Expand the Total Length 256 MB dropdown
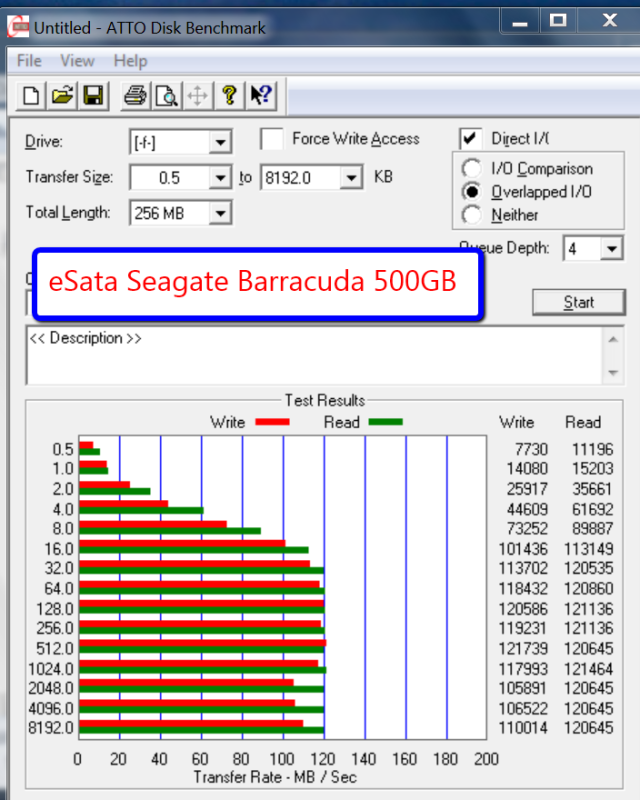This screenshot has width=640, height=800. coord(220,213)
